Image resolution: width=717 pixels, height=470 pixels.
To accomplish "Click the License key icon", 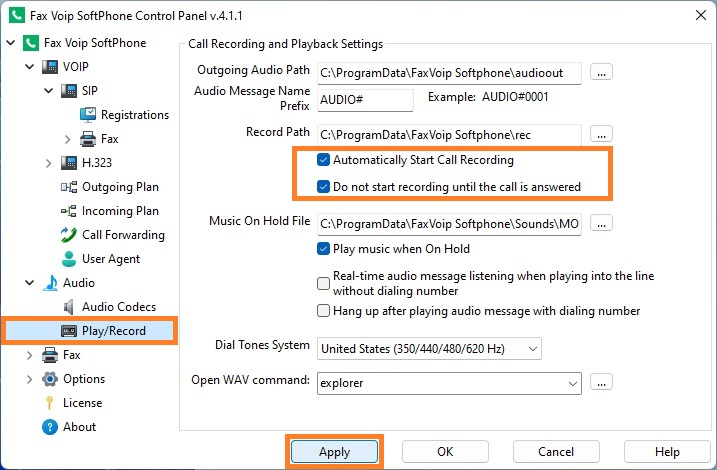I will 49,403.
